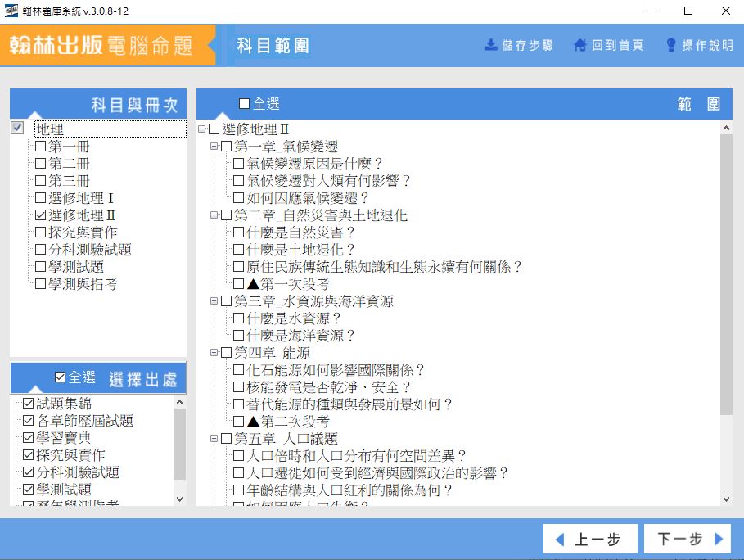Image resolution: width=744 pixels, height=560 pixels.
Task: Check 什麼是海洋資源？
Action: pyautogui.click(x=239, y=336)
